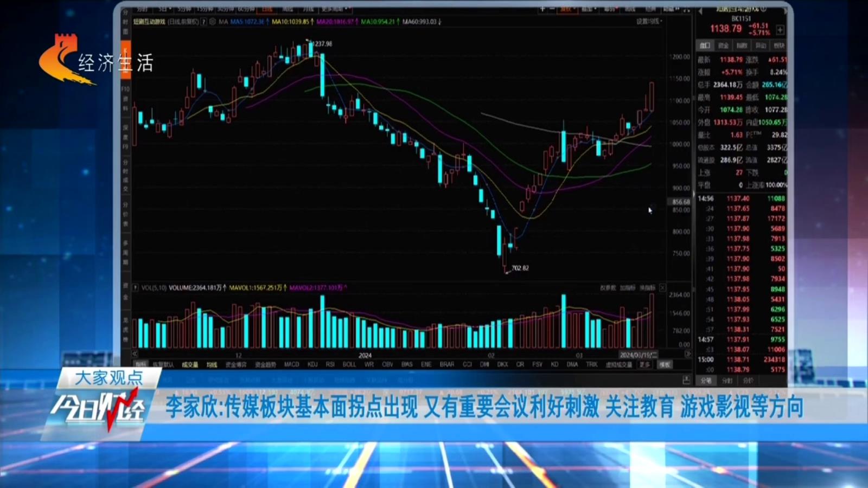Add stock to watchlist with plus icon

click(x=780, y=30)
